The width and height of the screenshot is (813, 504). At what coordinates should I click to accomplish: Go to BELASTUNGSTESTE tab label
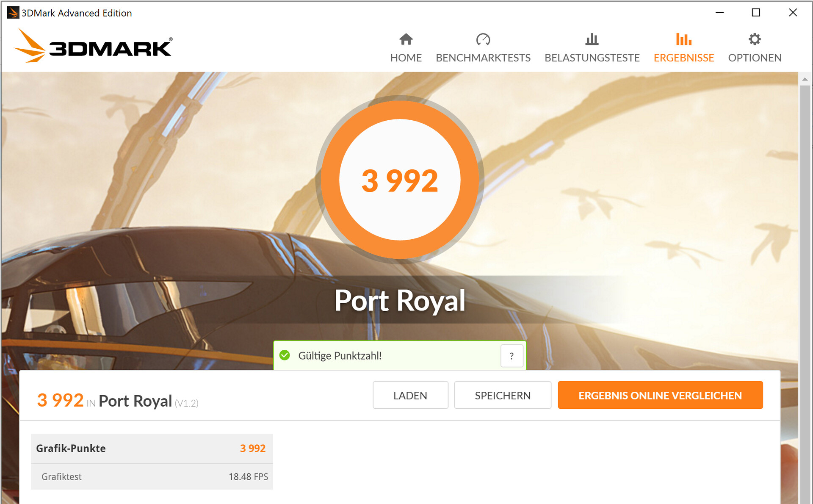[x=592, y=58]
